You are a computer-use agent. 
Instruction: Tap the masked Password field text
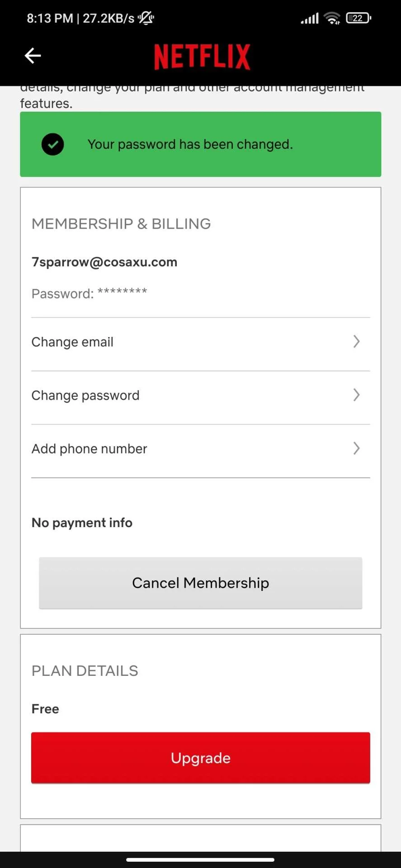click(x=90, y=293)
